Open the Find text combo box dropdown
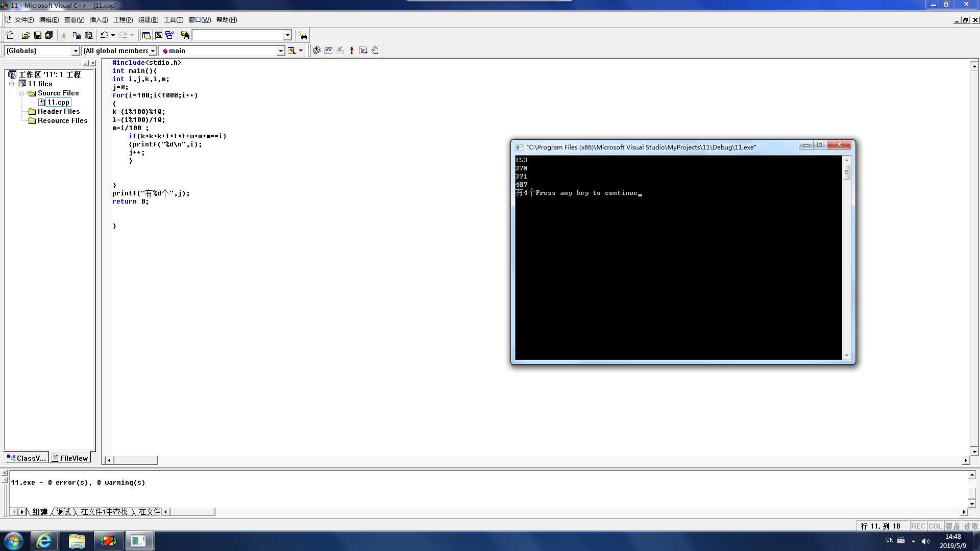 coord(287,35)
